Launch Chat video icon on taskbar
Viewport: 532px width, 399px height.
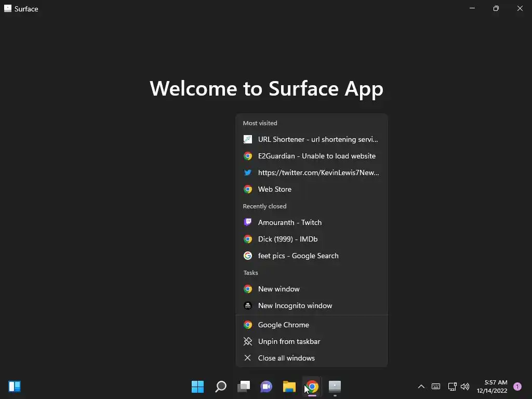267,387
